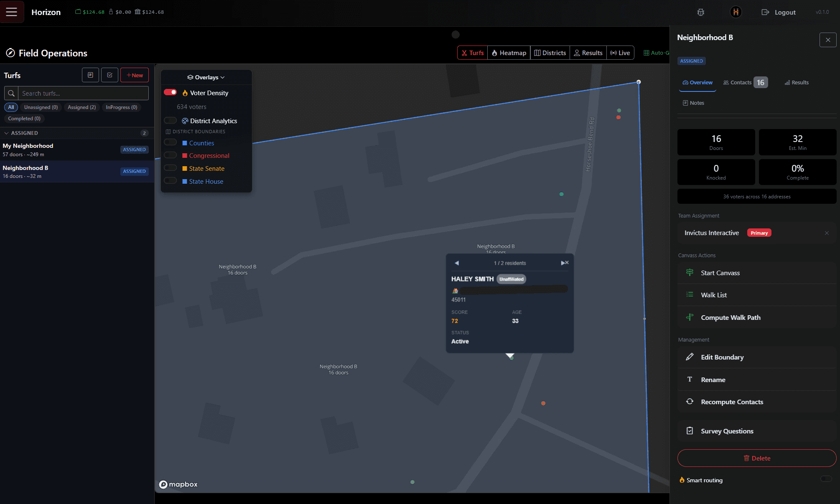The image size is (840, 504).
Task: Click the Search turfs input field
Action: (83, 94)
